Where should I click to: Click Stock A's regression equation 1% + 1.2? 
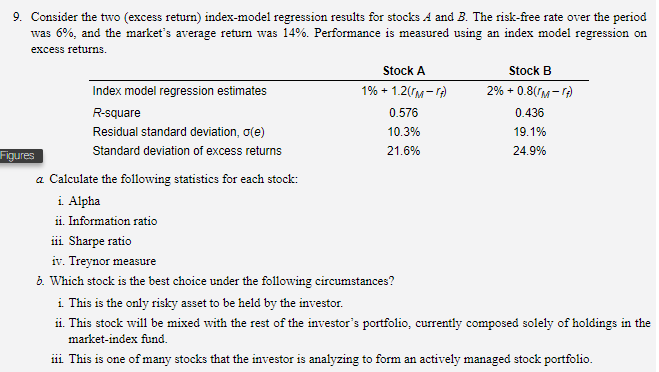pyautogui.click(x=403, y=91)
